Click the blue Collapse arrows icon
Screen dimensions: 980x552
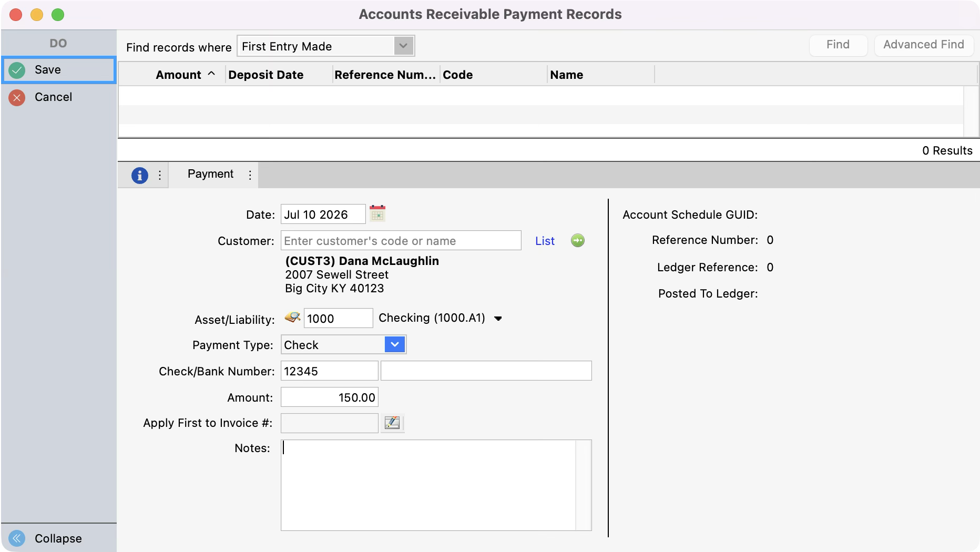tap(17, 538)
